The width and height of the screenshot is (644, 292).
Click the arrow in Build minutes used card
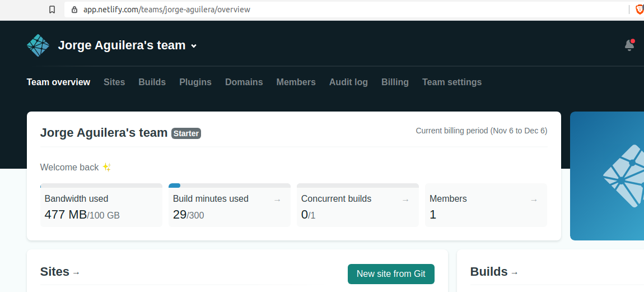click(277, 200)
